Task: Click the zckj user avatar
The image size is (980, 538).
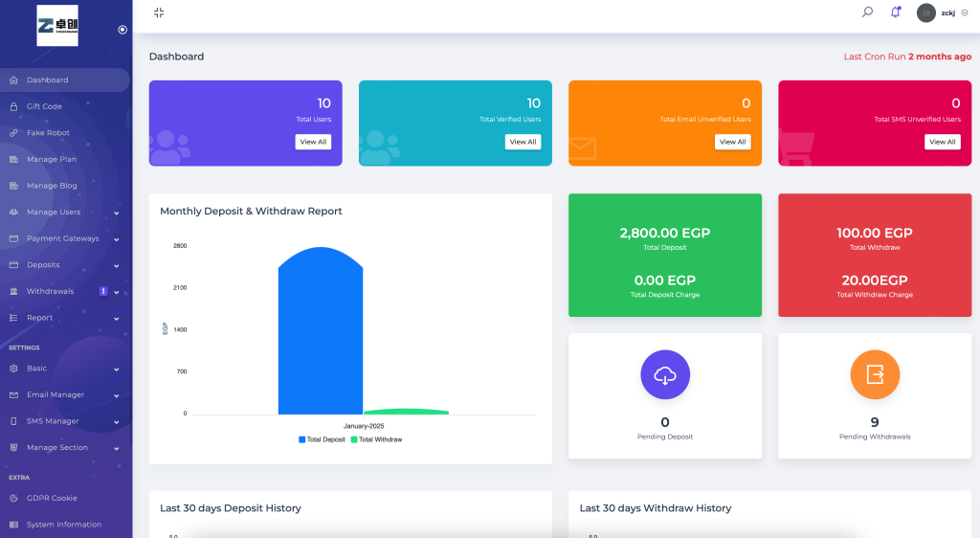Action: click(x=926, y=12)
